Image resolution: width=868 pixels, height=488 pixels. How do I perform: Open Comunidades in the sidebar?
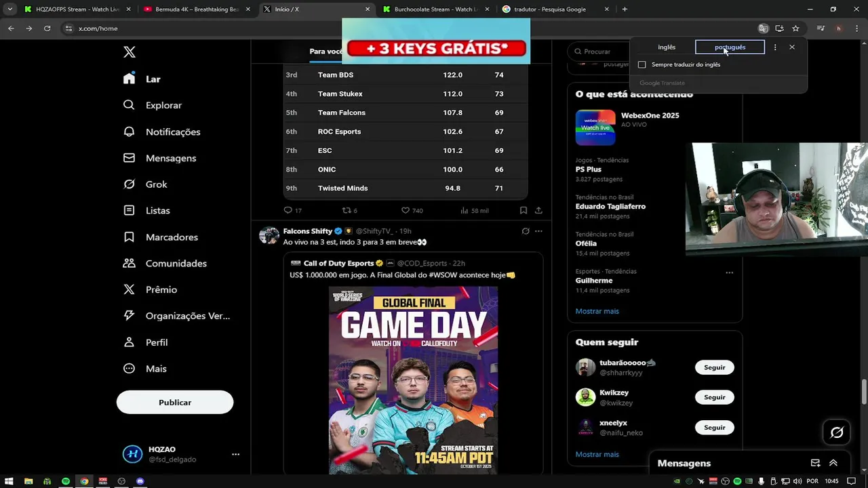(x=164, y=263)
